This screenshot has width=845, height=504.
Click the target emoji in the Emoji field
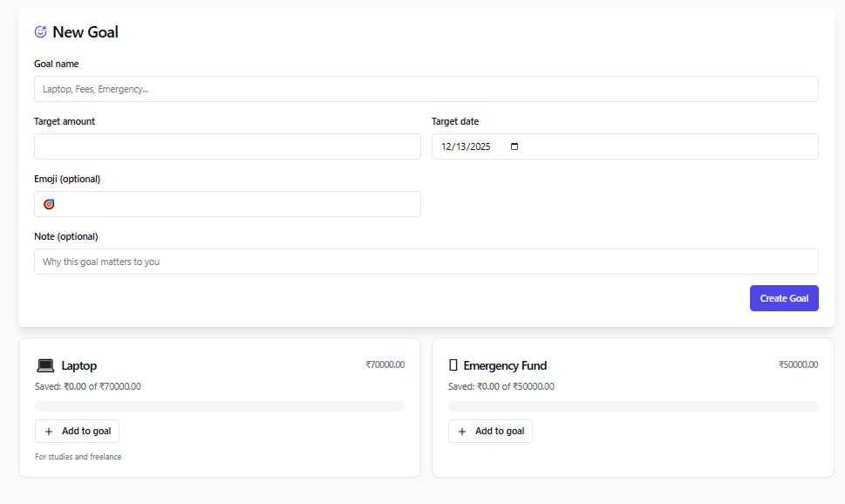(x=49, y=204)
